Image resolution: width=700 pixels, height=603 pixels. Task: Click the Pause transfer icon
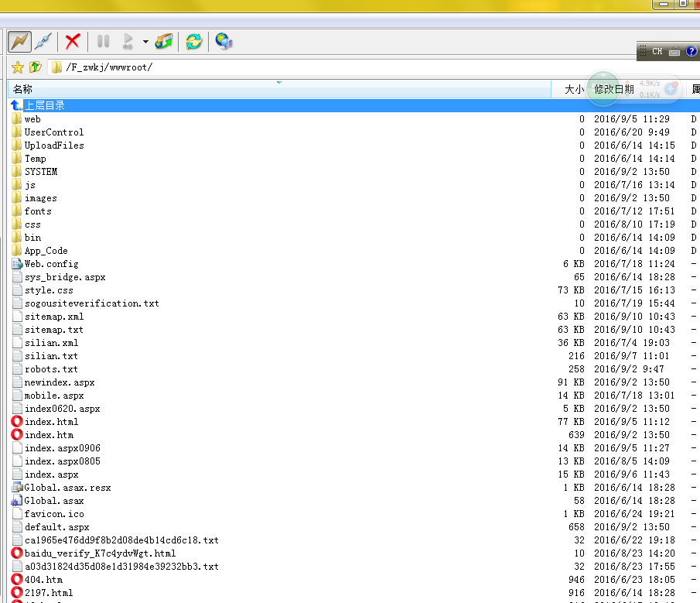click(103, 41)
